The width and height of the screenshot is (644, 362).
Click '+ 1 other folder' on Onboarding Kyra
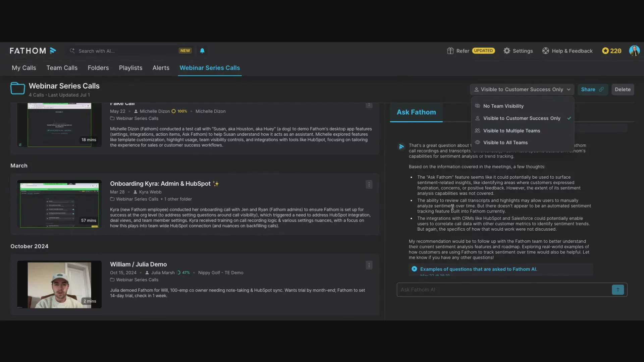point(176,199)
